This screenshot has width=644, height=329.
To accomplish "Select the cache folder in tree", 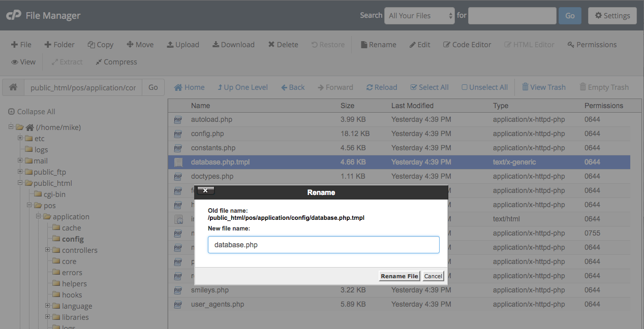I will [71, 228].
